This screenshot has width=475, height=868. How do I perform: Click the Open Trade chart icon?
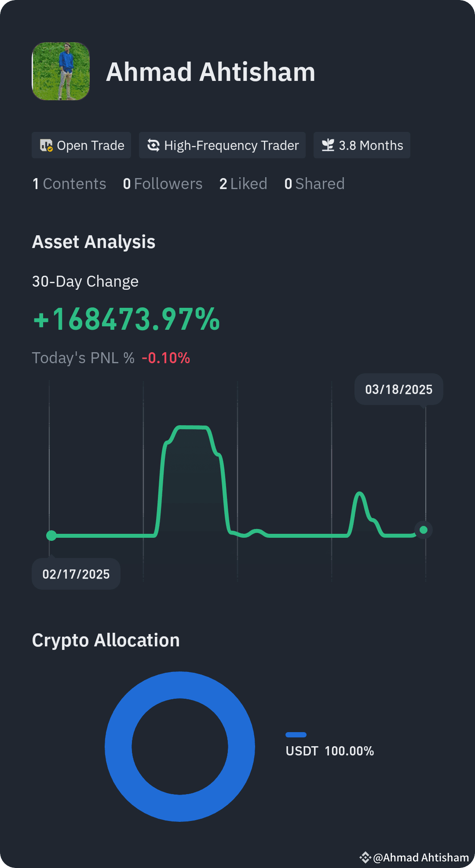[46, 146]
